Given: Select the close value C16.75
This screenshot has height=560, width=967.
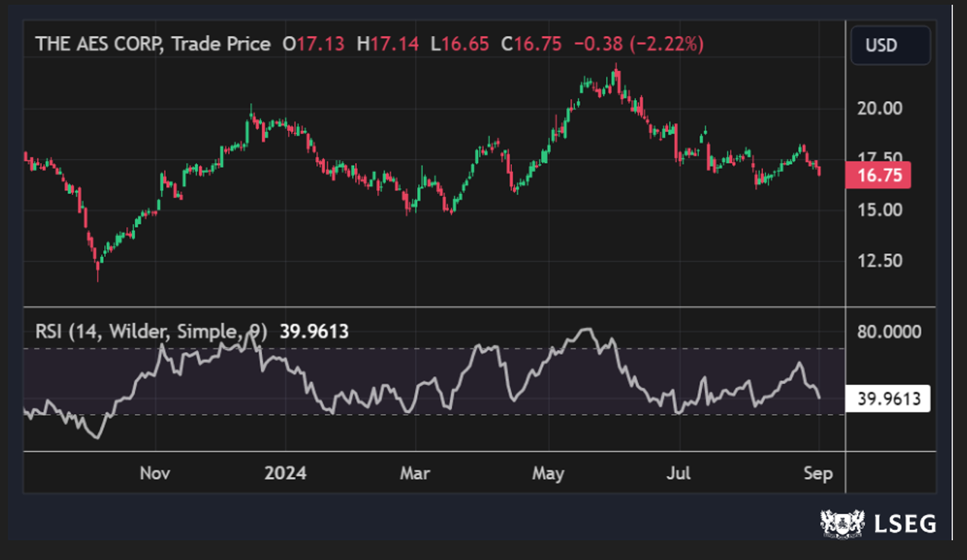Looking at the screenshot, I should click(x=531, y=44).
